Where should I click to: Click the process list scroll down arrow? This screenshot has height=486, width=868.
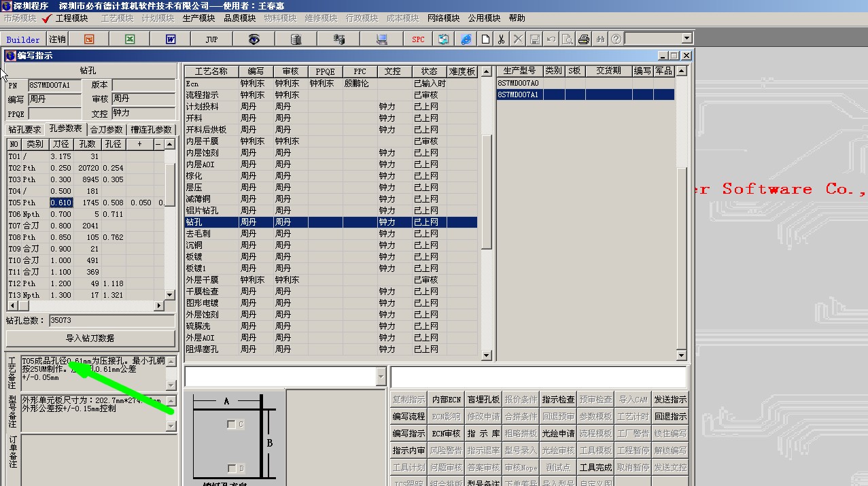486,355
